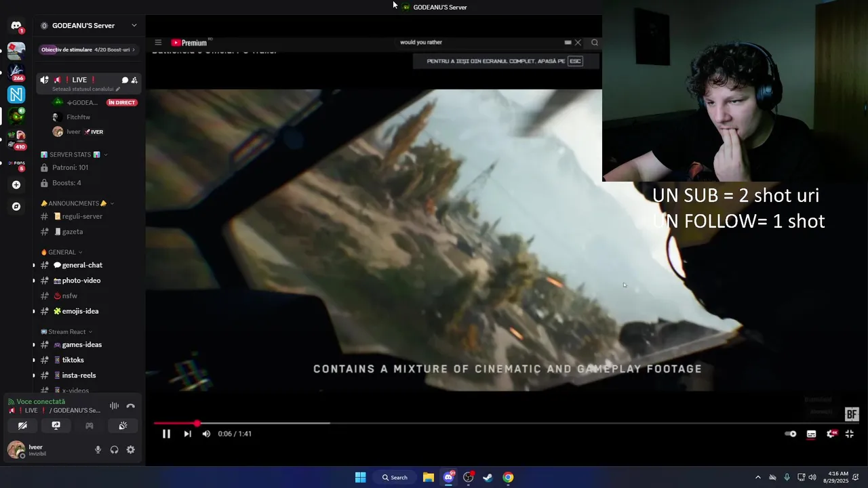Click the ÎN DIRECT live badge
Screen dimensions: 868x488
click(122, 102)
